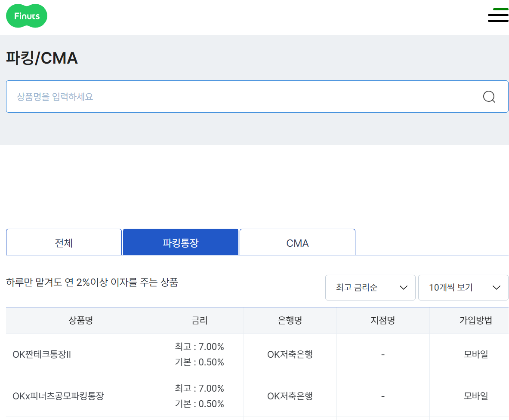This screenshot has height=420, width=509.
Task: Click the 지점명 column header
Action: [383, 320]
